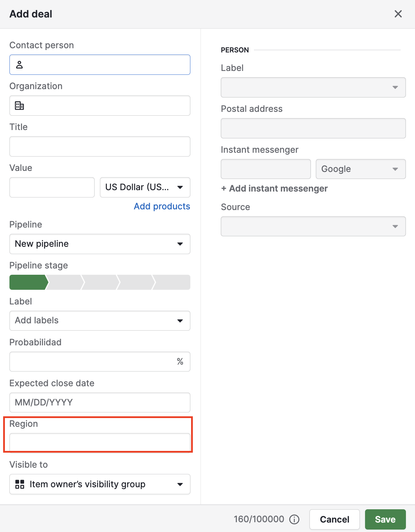Save the new deal
Viewport: 415px width, 532px height.
[x=385, y=519]
